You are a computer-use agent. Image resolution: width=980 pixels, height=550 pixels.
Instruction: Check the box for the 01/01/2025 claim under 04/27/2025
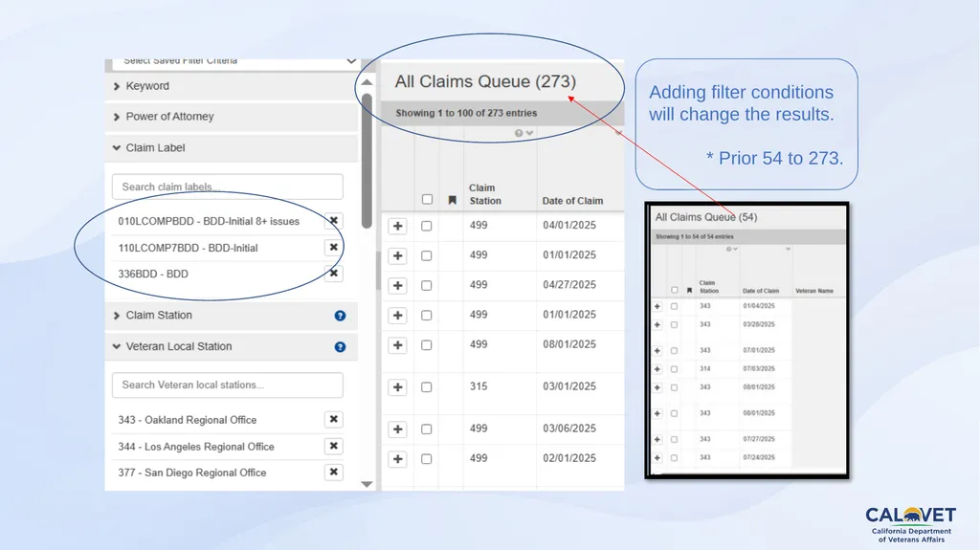426,316
